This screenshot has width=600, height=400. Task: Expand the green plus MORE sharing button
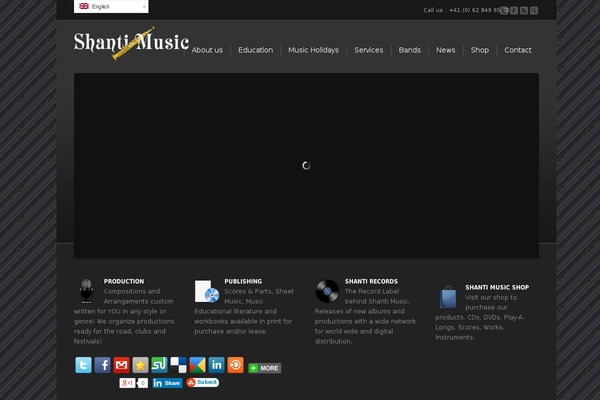(x=265, y=368)
